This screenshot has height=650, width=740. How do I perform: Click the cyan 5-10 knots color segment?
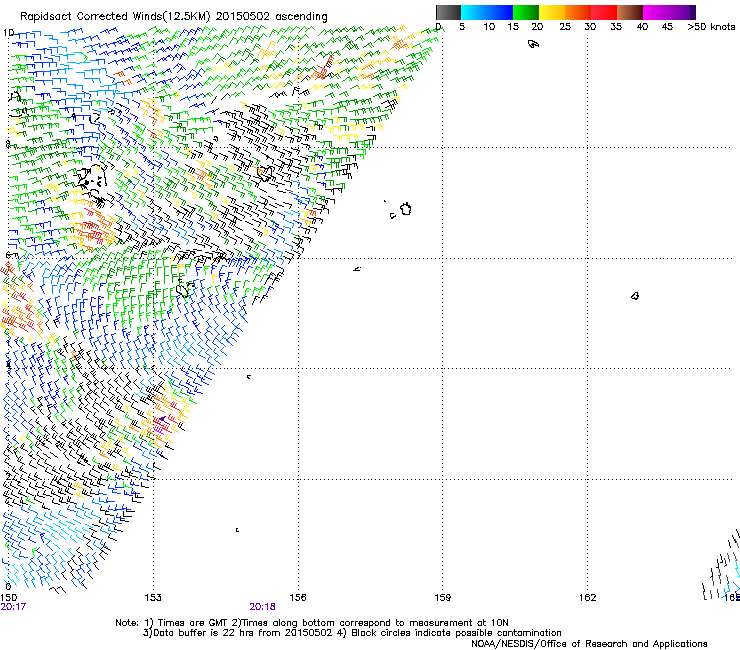474,12
